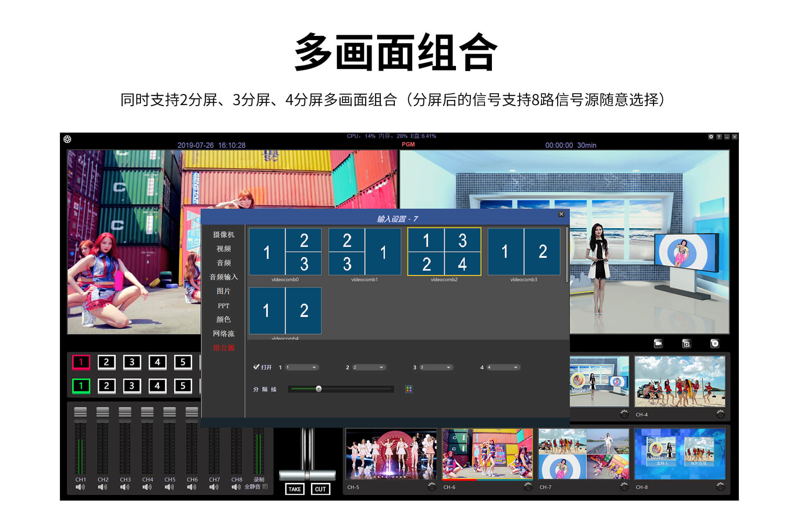Close the 输入设置 - 7 dialog

pyautogui.click(x=561, y=214)
